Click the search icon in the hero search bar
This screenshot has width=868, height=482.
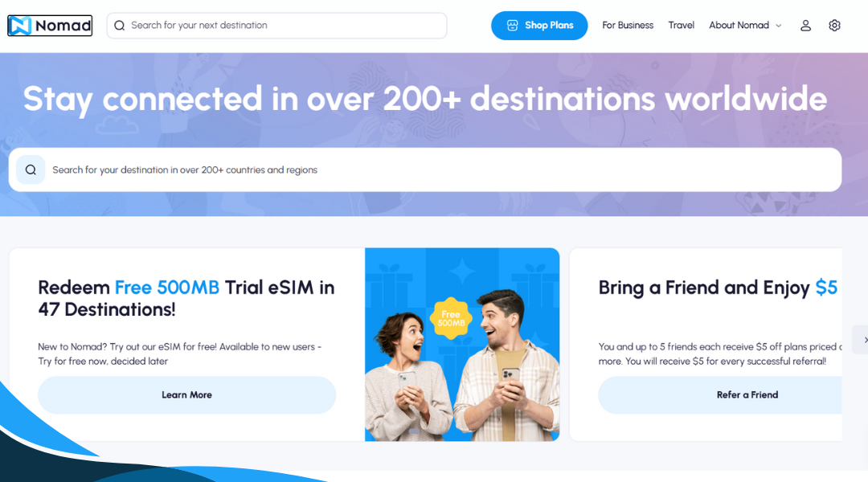tap(31, 170)
